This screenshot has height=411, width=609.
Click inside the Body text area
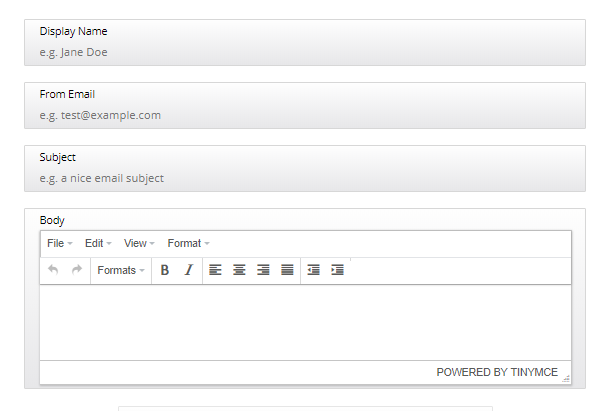pyautogui.click(x=305, y=322)
